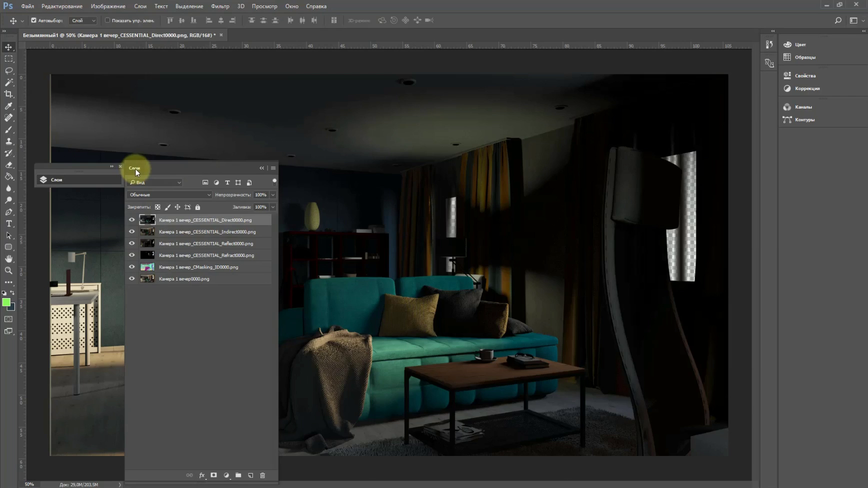868x488 pixels.
Task: Hide the CESSENTIAL_Direct0000 layer
Action: (x=132, y=220)
